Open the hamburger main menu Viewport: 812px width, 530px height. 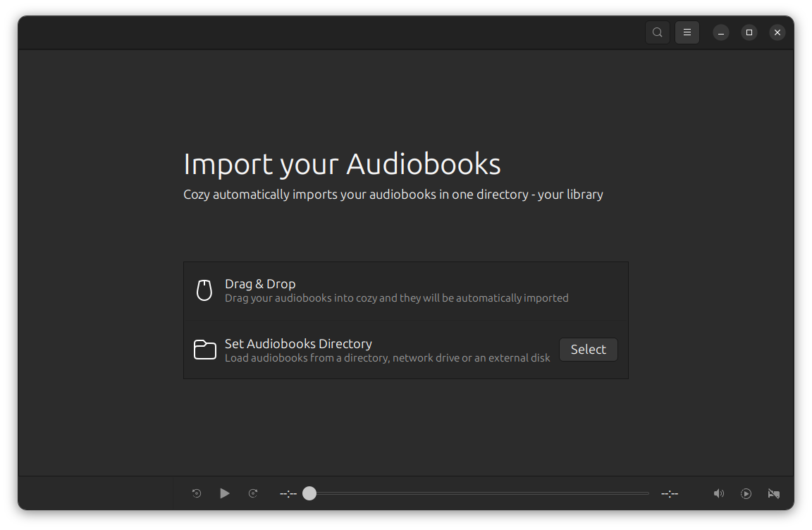coord(687,32)
